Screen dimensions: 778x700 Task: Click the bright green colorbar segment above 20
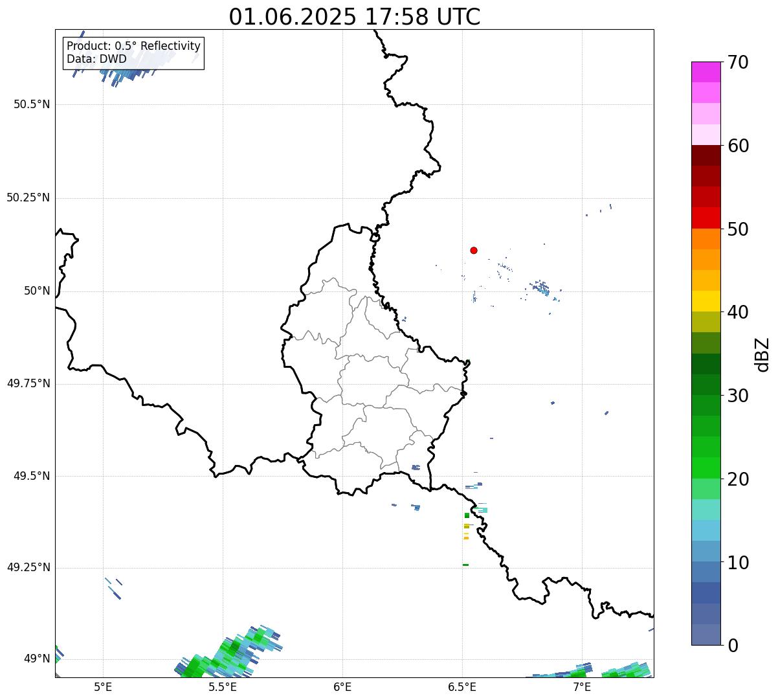coord(706,468)
